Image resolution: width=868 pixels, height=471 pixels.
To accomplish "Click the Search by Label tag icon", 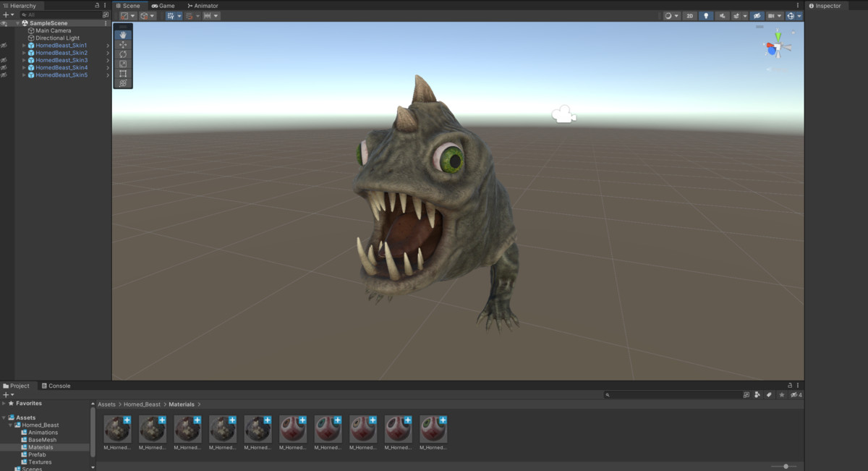I will (x=770, y=395).
